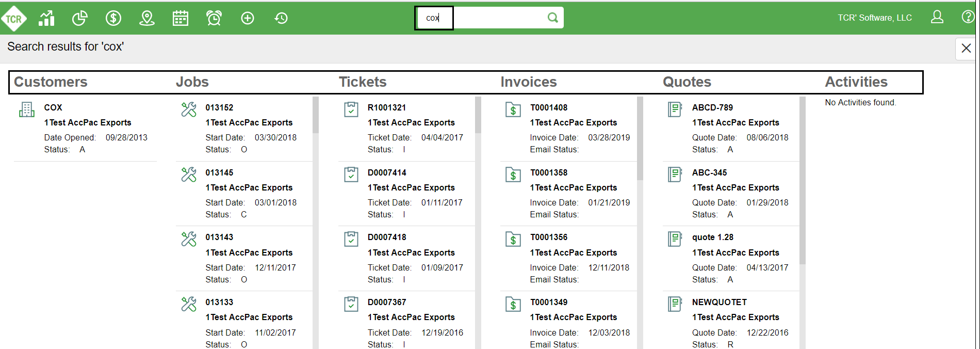Close the search results panel
The height and width of the screenshot is (349, 980).
coord(966,49)
